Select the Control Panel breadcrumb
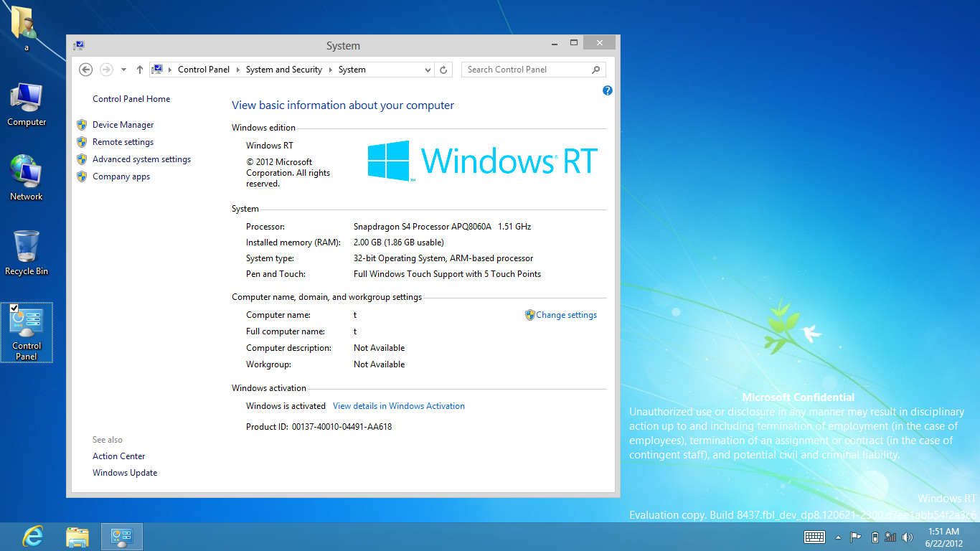 (x=204, y=70)
